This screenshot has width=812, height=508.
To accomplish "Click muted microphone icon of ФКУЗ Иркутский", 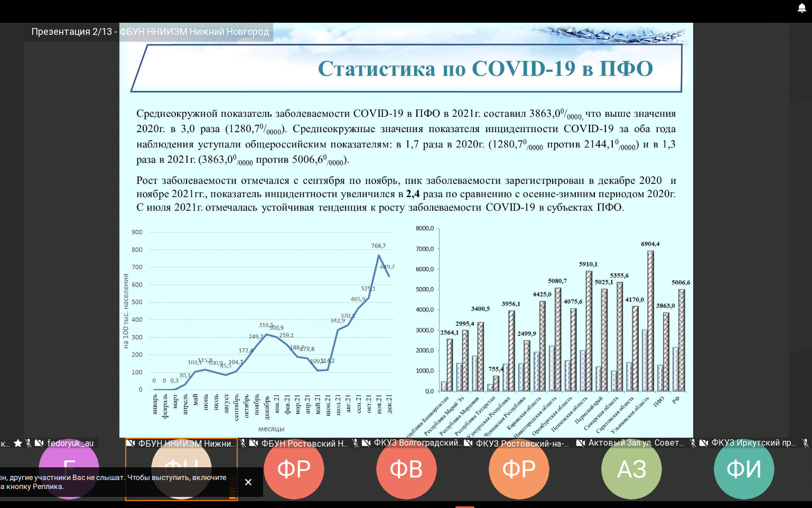I will pos(693,443).
